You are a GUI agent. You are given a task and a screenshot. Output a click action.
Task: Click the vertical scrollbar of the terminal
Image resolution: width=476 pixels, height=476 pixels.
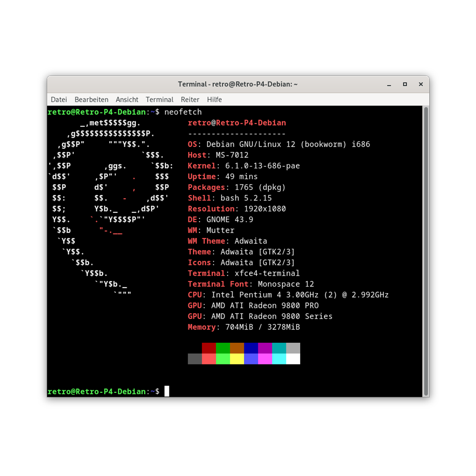pos(426,251)
